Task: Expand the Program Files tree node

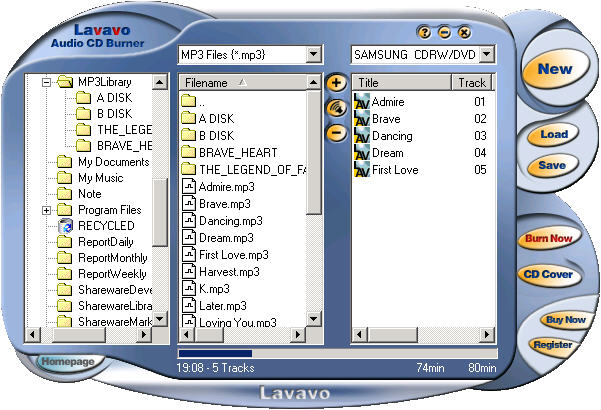Action: point(46,210)
